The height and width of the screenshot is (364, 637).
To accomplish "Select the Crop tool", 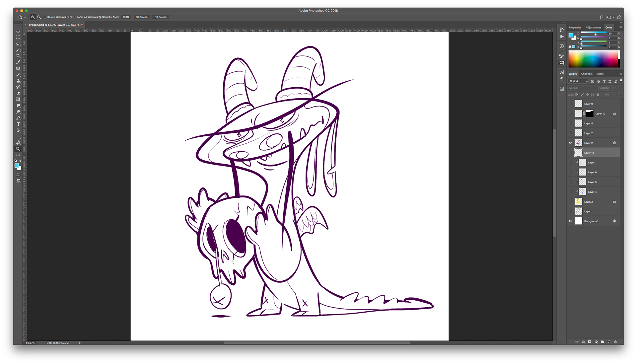I will point(18,56).
